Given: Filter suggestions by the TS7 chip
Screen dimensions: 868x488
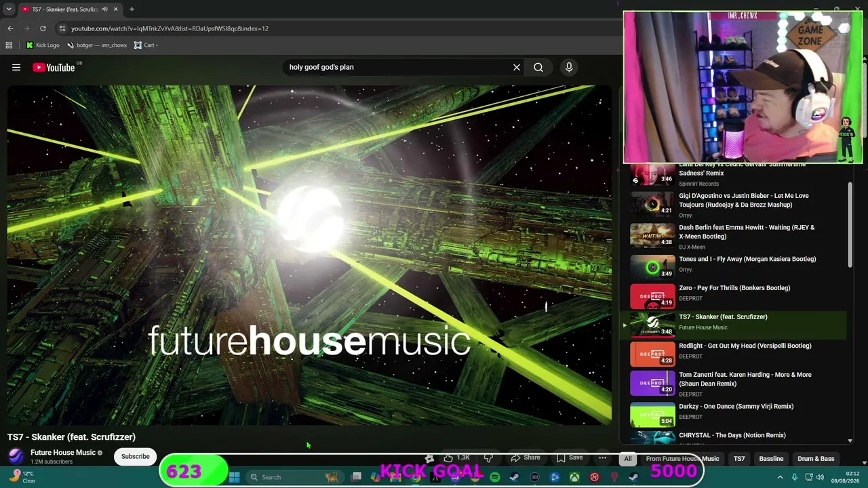Looking at the screenshot, I should point(739,459).
